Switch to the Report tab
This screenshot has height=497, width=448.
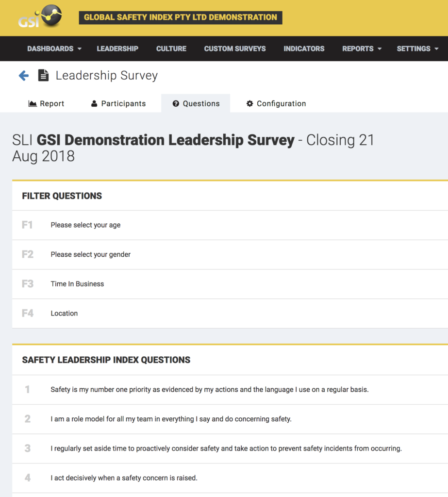click(x=46, y=104)
